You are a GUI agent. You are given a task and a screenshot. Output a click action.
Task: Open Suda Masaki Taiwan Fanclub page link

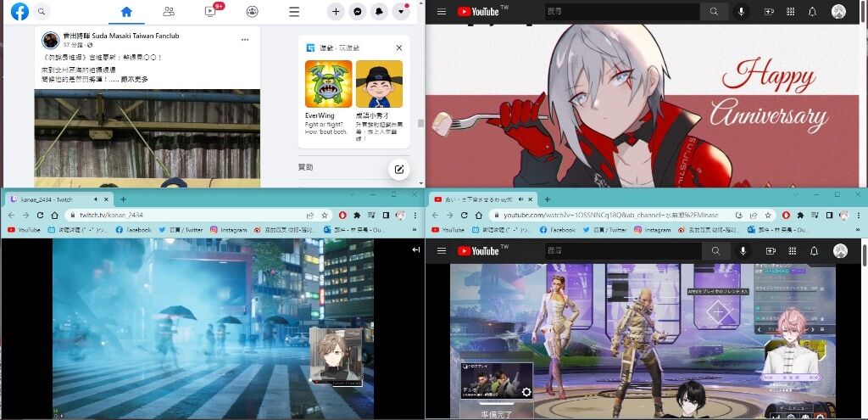pyautogui.click(x=121, y=36)
